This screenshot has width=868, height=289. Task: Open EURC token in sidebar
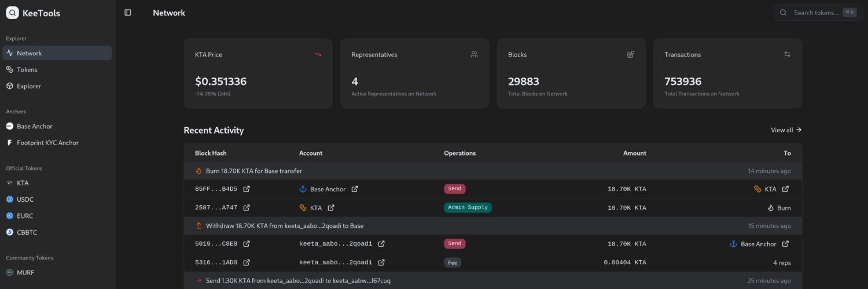tap(57, 216)
